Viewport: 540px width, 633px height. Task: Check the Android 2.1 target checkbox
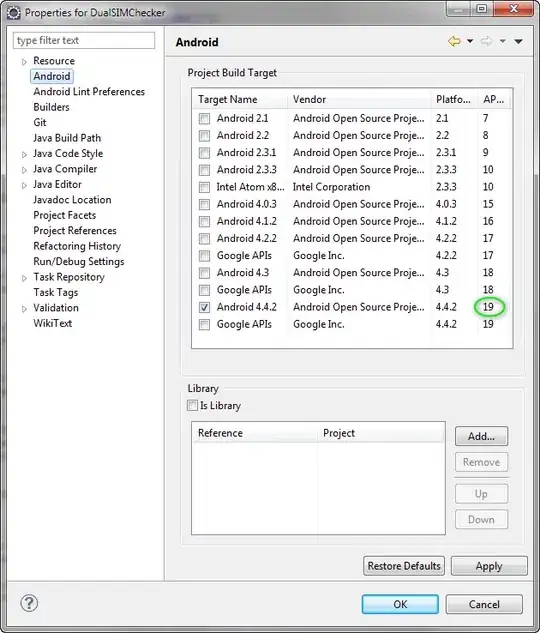(x=204, y=119)
